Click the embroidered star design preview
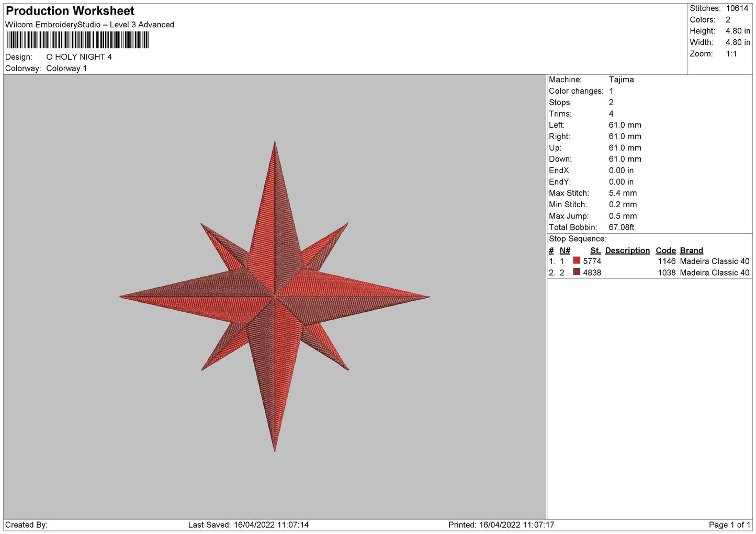This screenshot has width=756, height=534. click(x=275, y=297)
